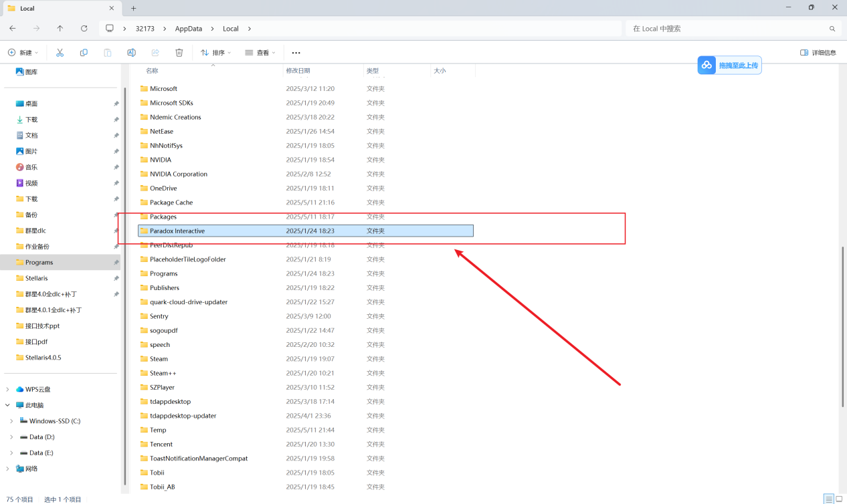
Task: Click the file list vertical scrollbar
Action: tap(842, 326)
